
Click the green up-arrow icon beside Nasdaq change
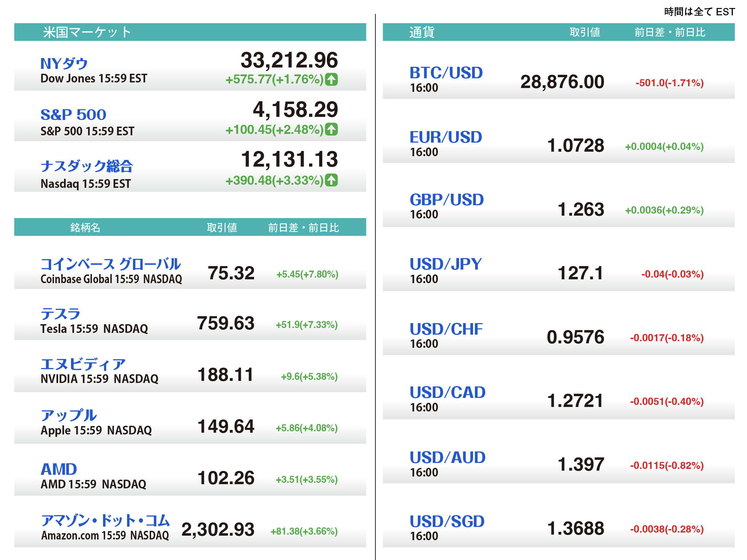331,180
